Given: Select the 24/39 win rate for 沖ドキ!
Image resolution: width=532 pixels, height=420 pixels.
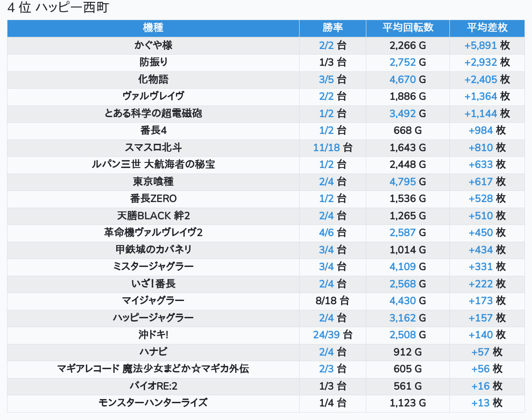Looking at the screenshot, I should point(326,335).
